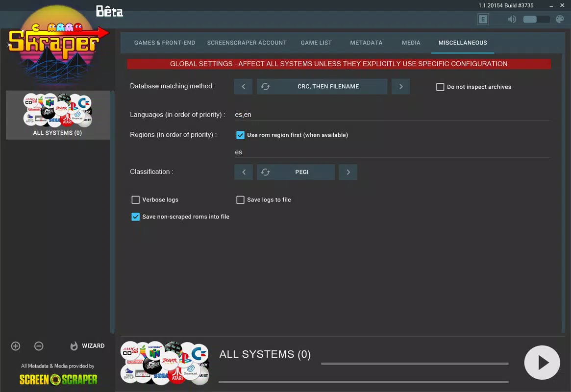Minimize the Skraper window
571x392 pixels.
click(x=551, y=6)
